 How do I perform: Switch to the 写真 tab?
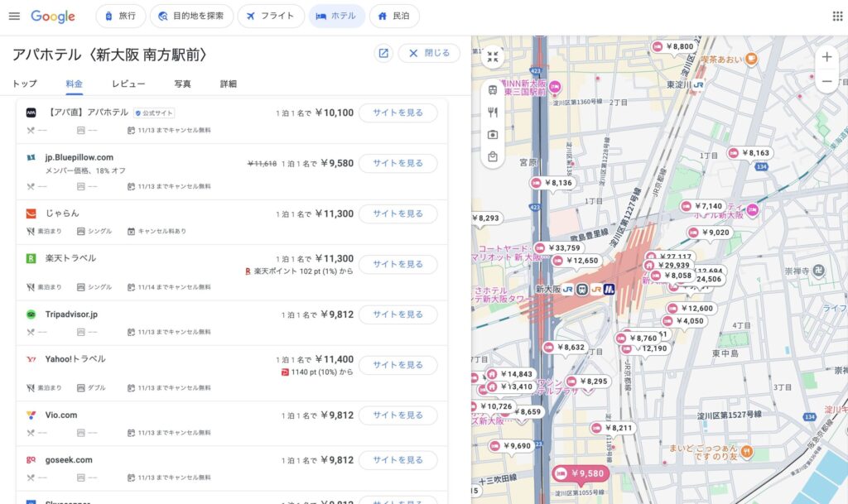click(x=182, y=84)
